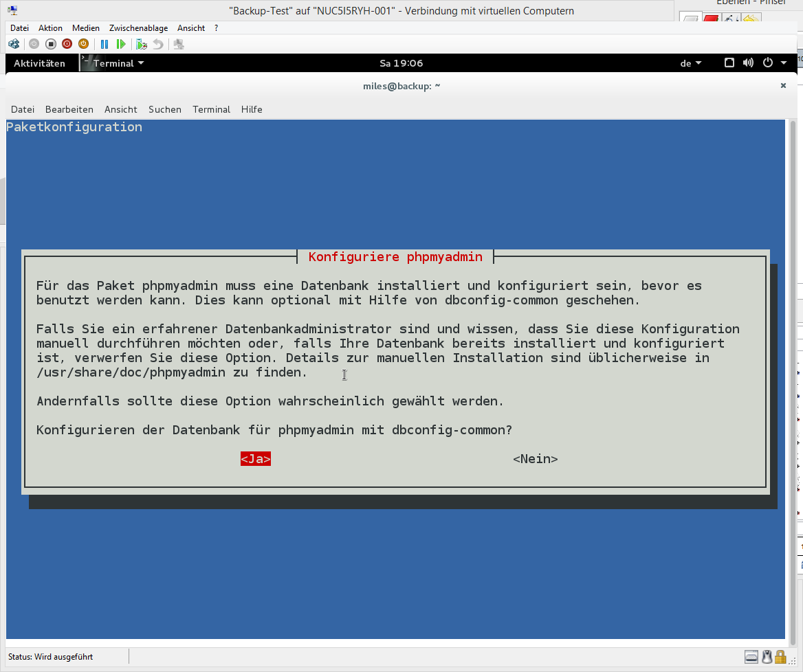Click the clock showing Sa 19:06
Screen dimensions: 803x672
tap(401, 63)
